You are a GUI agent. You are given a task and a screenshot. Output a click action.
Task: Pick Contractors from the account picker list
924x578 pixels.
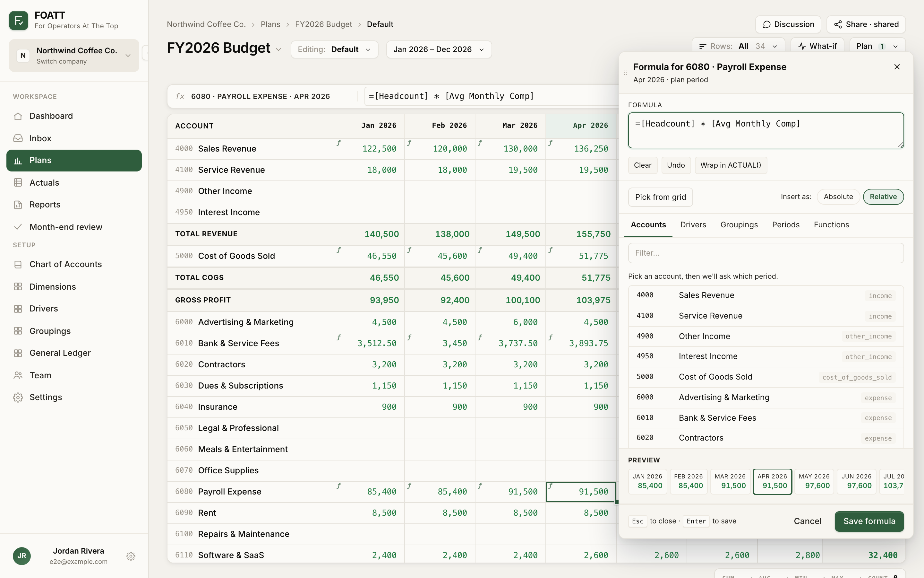pos(766,438)
